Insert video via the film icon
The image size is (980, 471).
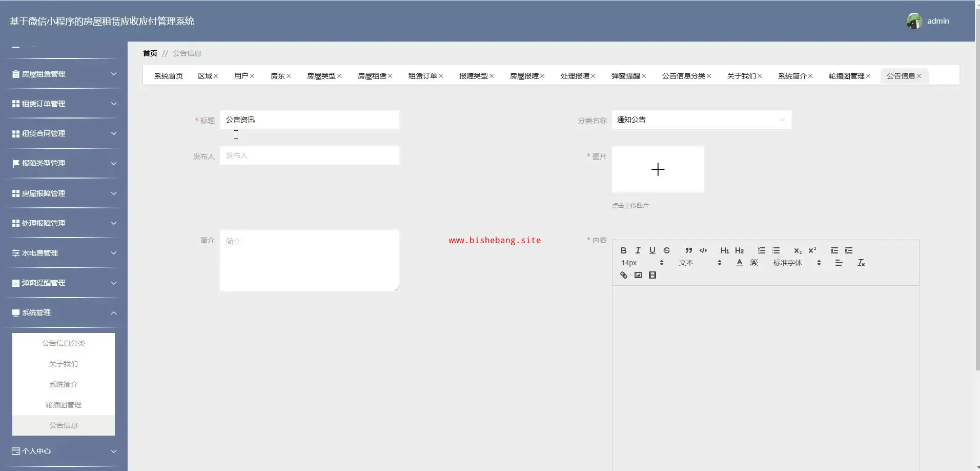tap(652, 275)
